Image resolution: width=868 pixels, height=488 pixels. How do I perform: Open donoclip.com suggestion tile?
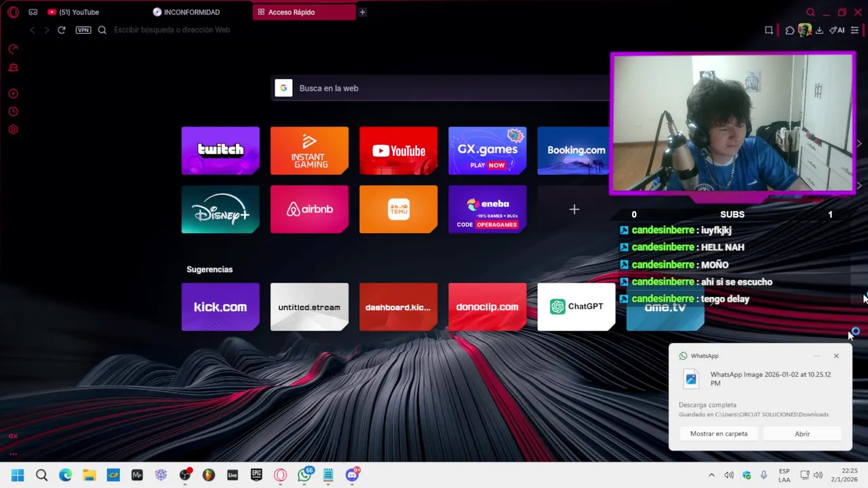click(488, 307)
